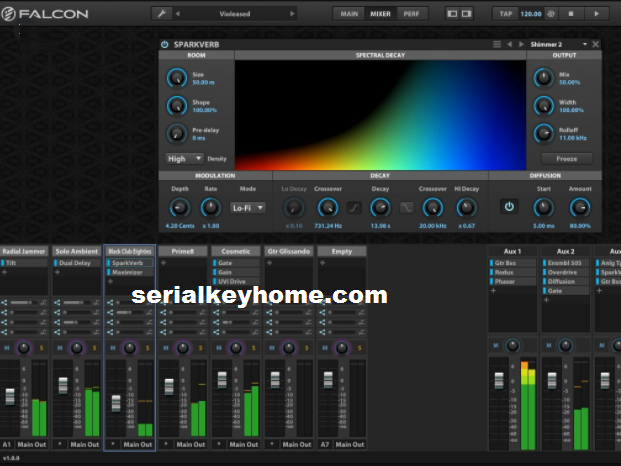Solo the Cosmetic channel
Image resolution: width=621 pixels, height=466 pixels.
(x=253, y=348)
